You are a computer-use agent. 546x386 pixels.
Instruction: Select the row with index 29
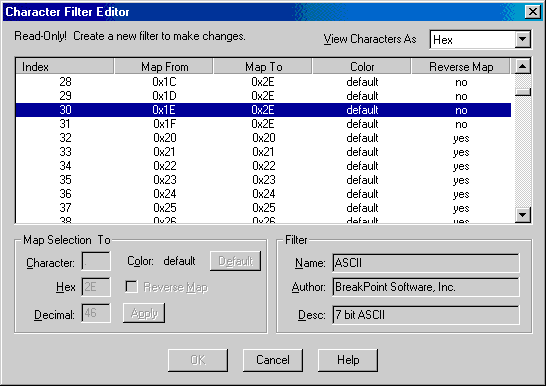click(263, 96)
